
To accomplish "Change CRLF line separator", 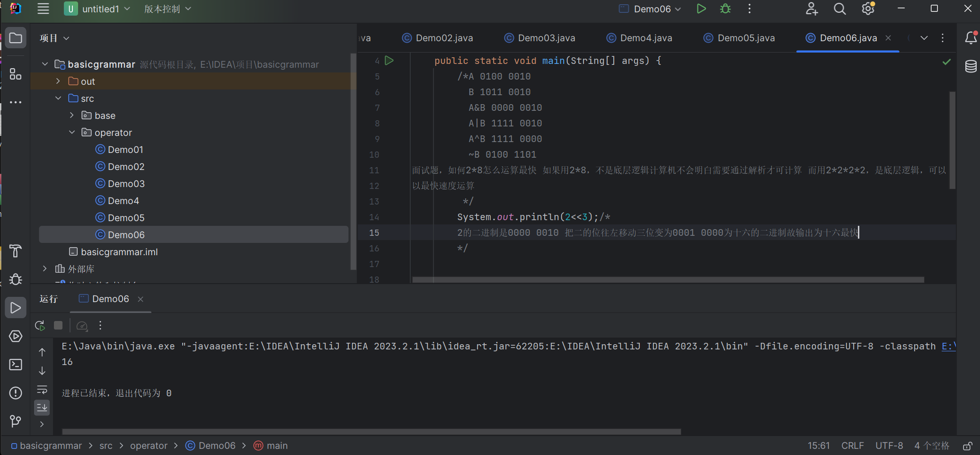I will 852,446.
